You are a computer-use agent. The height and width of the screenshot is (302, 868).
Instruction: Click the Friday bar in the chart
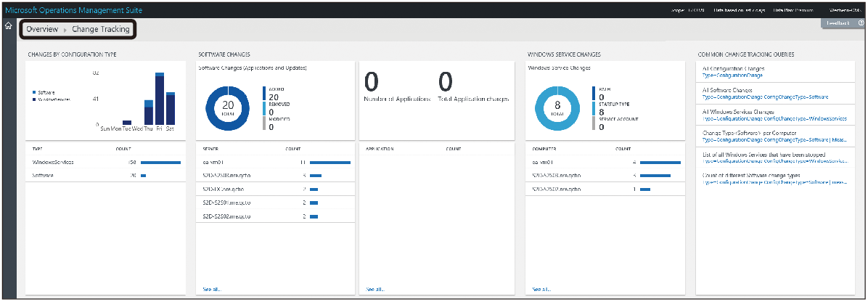click(160, 99)
